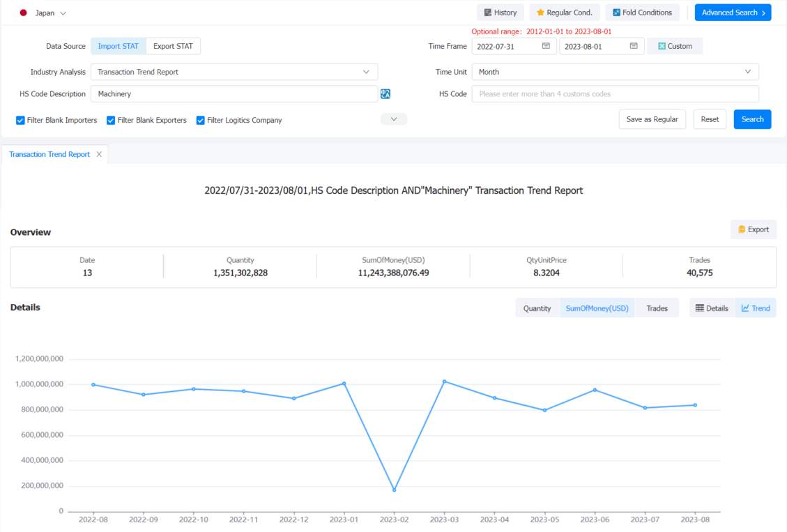The height and width of the screenshot is (532, 787).
Task: Click the Overview section heading
Action: pos(31,232)
